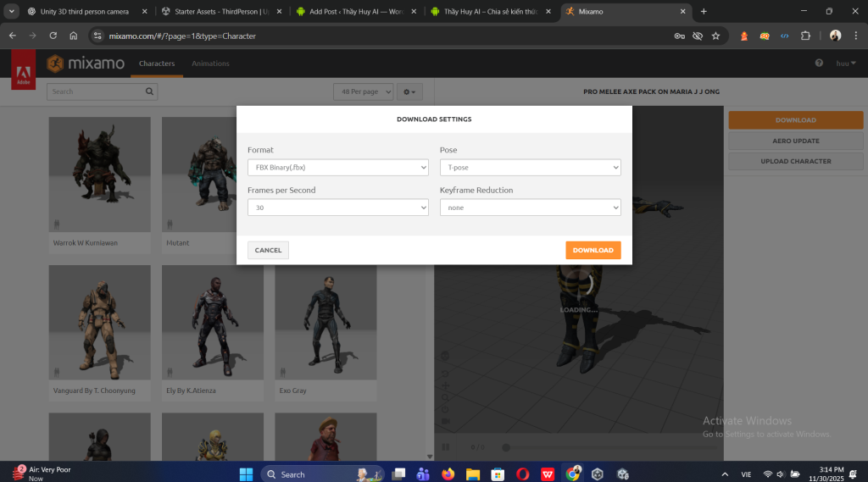The height and width of the screenshot is (482, 868).
Task: Click the Adobe logo badge
Action: pos(23,69)
